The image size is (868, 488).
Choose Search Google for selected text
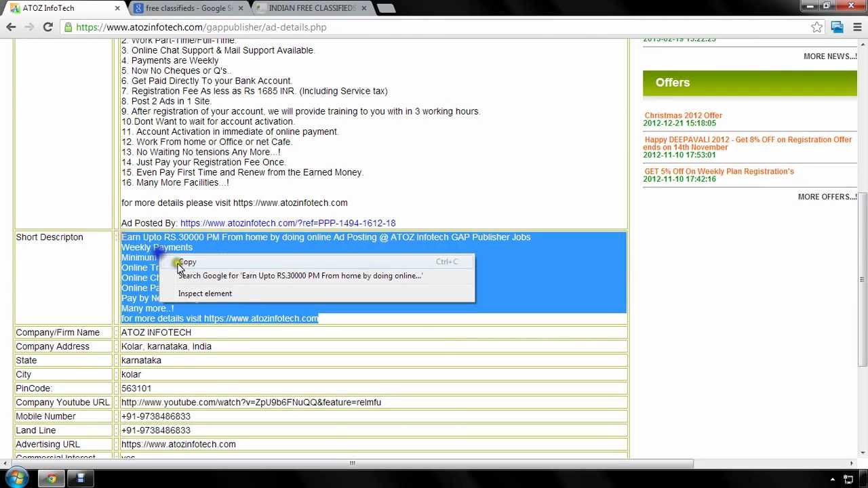coord(317,276)
